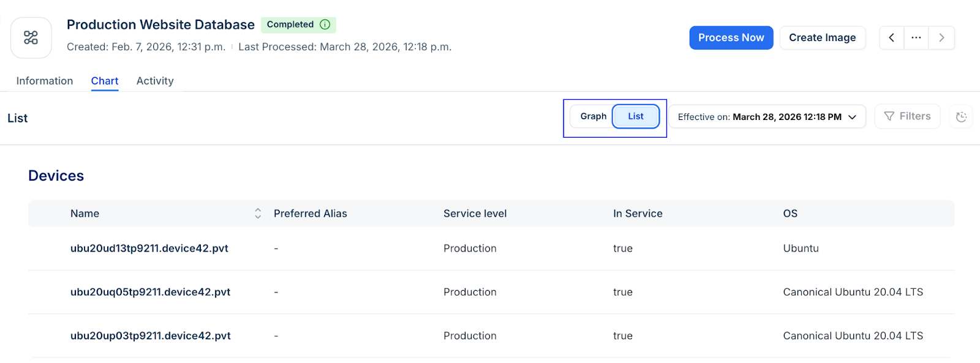Open device ubu20uq05tp9211.device42.pvt
The height and width of the screenshot is (363, 980).
pos(150,292)
